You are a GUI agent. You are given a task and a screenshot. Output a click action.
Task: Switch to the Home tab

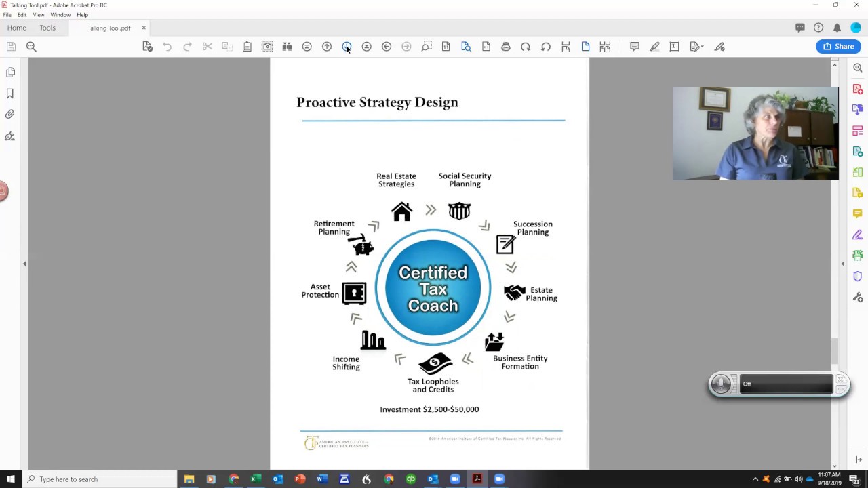tap(17, 28)
